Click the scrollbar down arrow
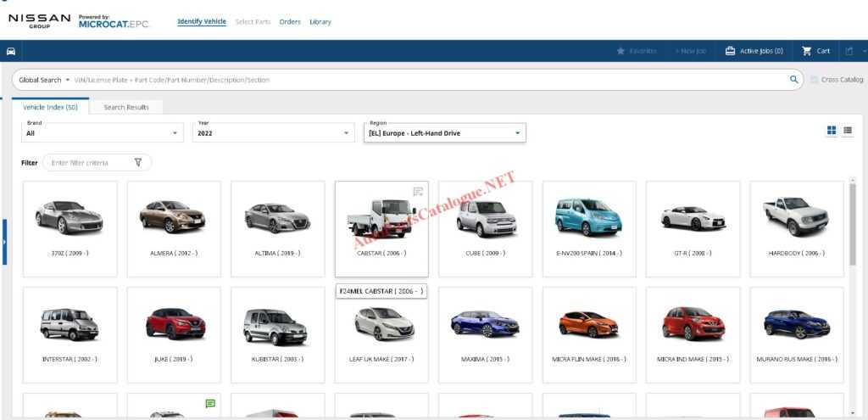Image resolution: width=868 pixels, height=420 pixels. click(x=853, y=413)
